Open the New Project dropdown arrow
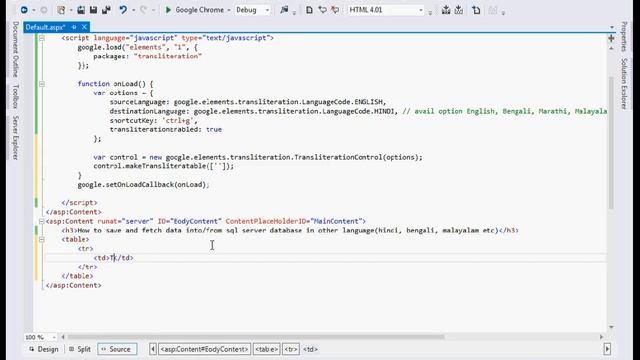 point(71,10)
